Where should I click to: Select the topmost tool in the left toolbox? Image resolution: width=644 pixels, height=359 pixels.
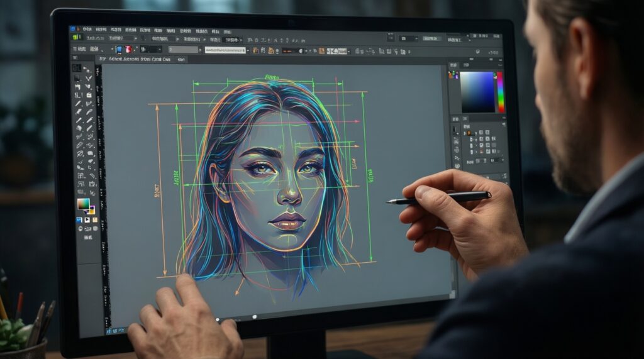76,68
